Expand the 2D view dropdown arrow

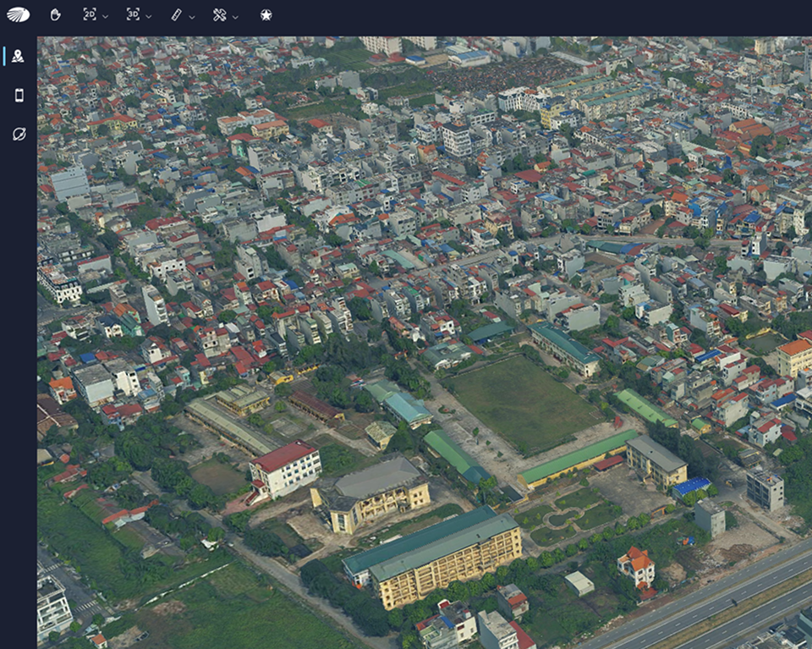tap(106, 16)
